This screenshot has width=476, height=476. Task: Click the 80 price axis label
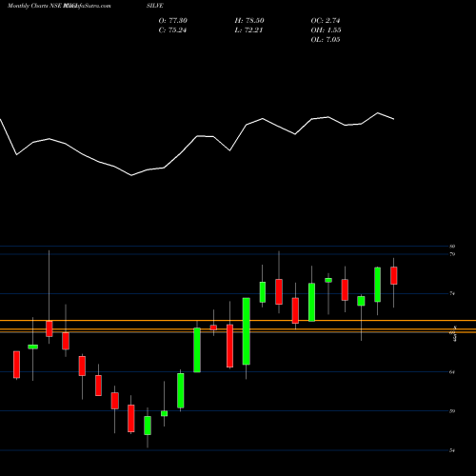click(x=452, y=247)
